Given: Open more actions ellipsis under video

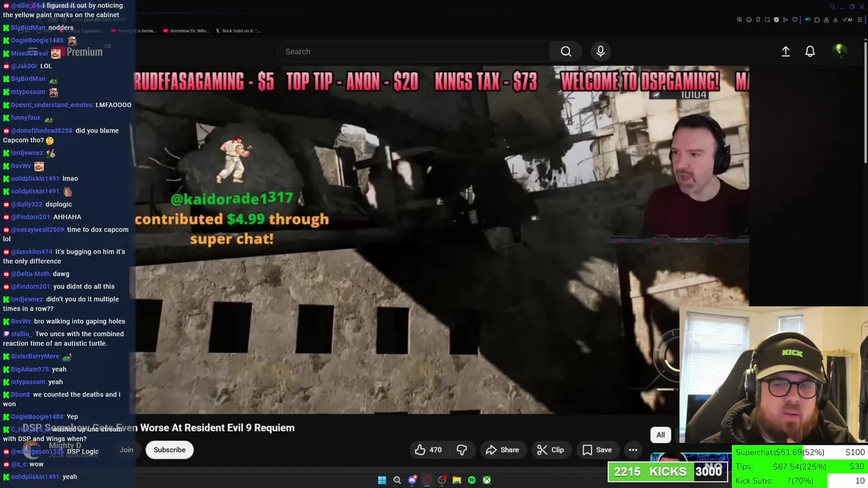Looking at the screenshot, I should pos(633,450).
